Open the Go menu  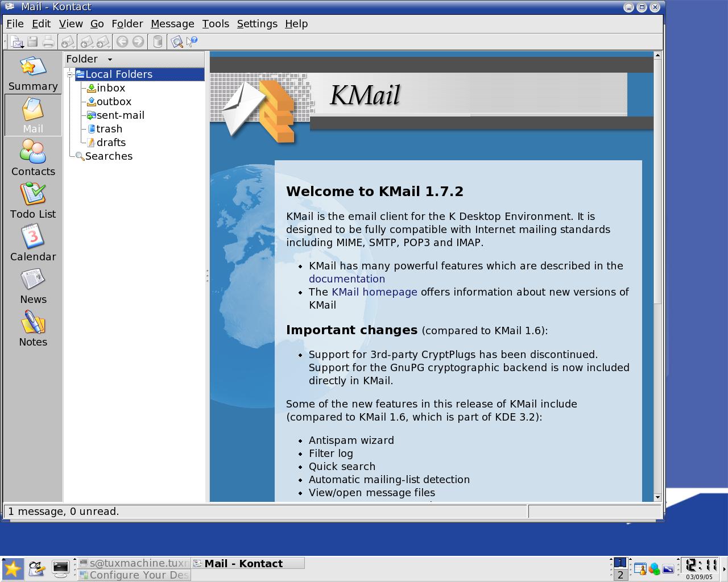pos(97,24)
